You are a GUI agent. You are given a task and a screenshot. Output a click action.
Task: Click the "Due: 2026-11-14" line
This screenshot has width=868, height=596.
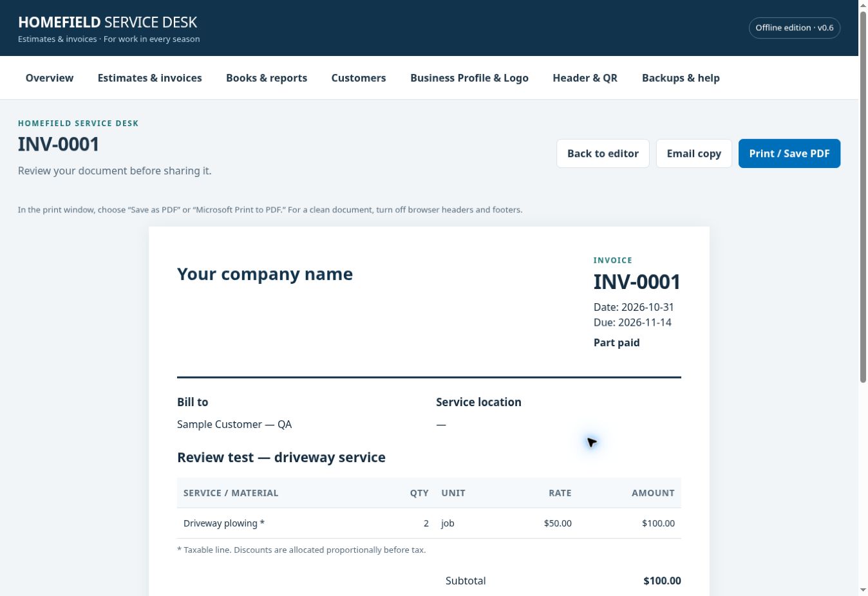tap(632, 322)
